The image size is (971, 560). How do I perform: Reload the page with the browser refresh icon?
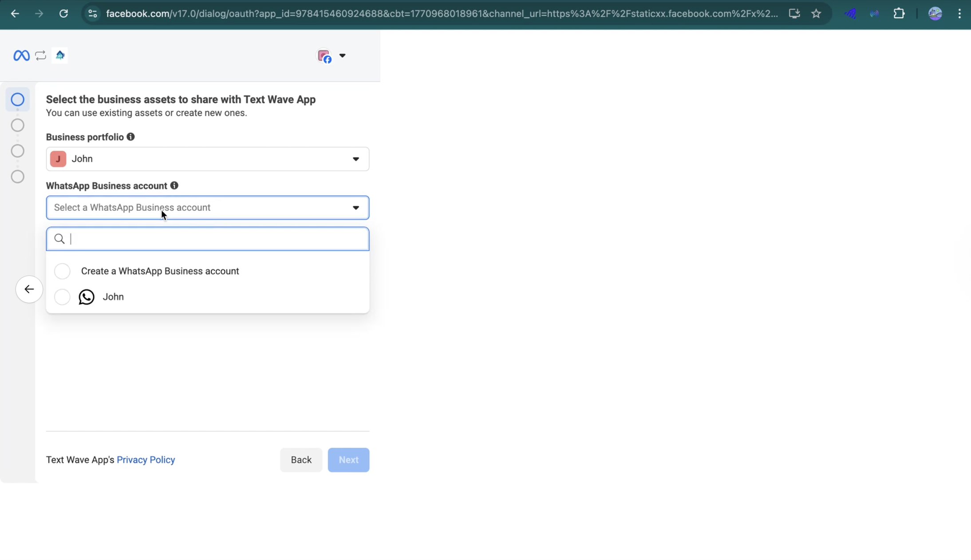pos(63,14)
